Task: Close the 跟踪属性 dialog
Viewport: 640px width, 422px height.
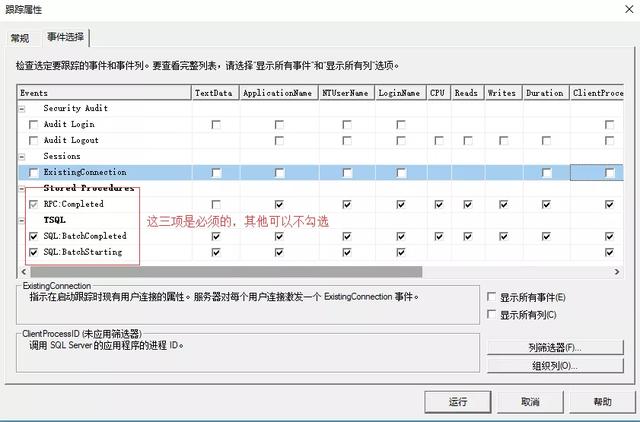Action: 629,9
